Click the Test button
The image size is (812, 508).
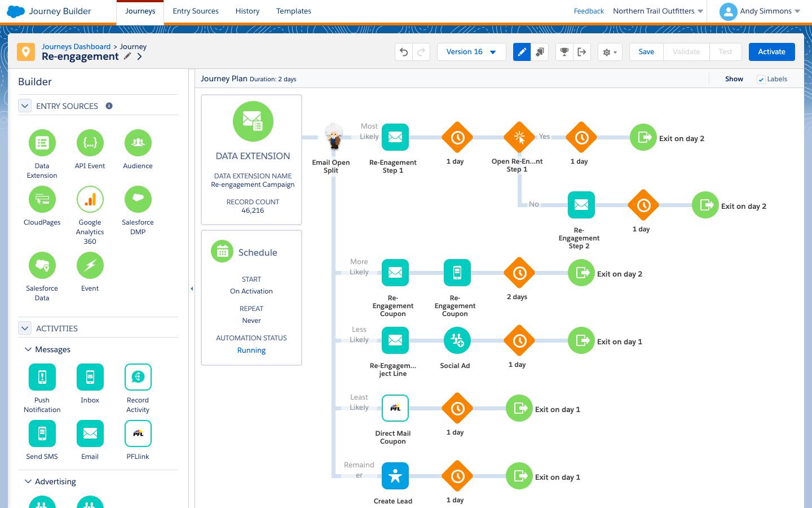tap(725, 52)
